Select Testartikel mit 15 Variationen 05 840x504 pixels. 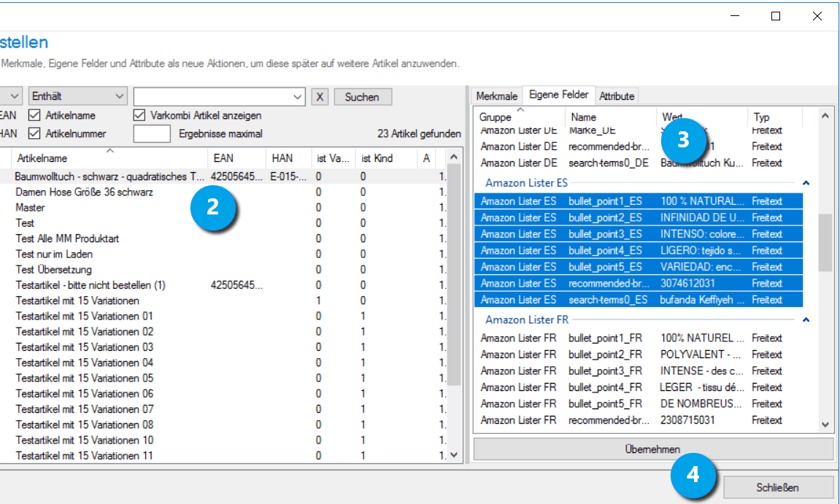point(223,378)
